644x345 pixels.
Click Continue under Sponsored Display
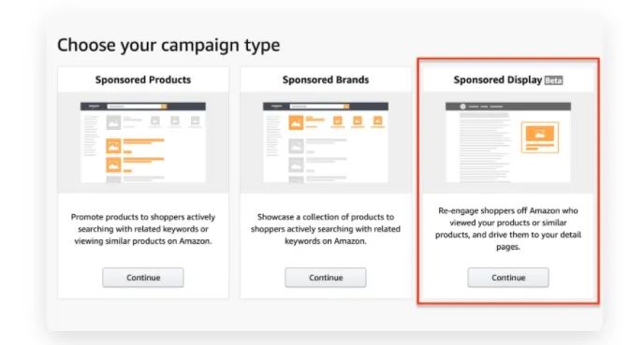click(x=508, y=278)
